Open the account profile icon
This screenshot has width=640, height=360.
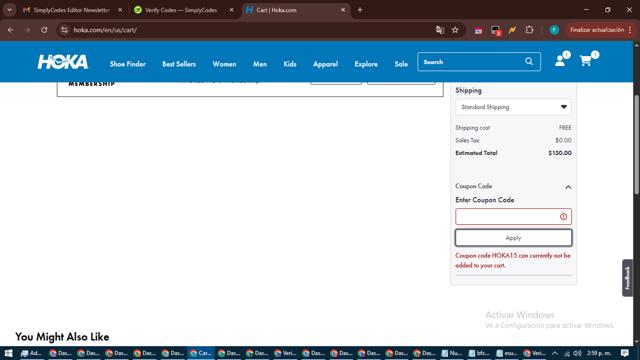click(560, 61)
